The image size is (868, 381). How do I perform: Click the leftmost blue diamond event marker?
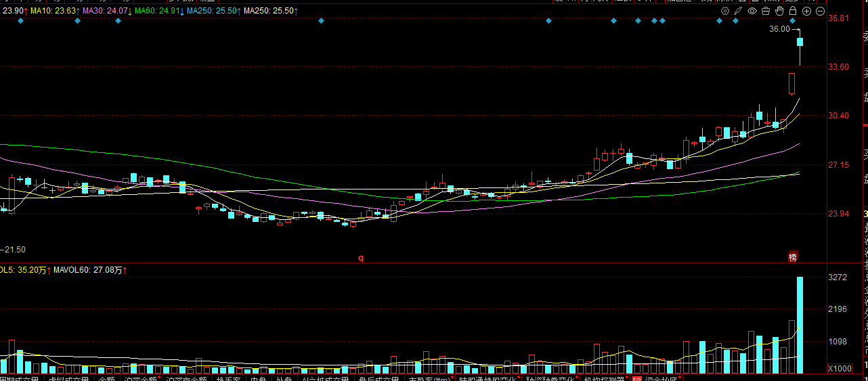click(20, 21)
